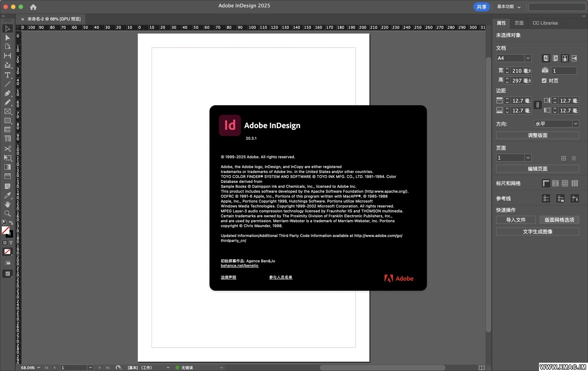This screenshot has width=588, height=371.
Task: Open the 参与人员名单 credits link
Action: 281,277
